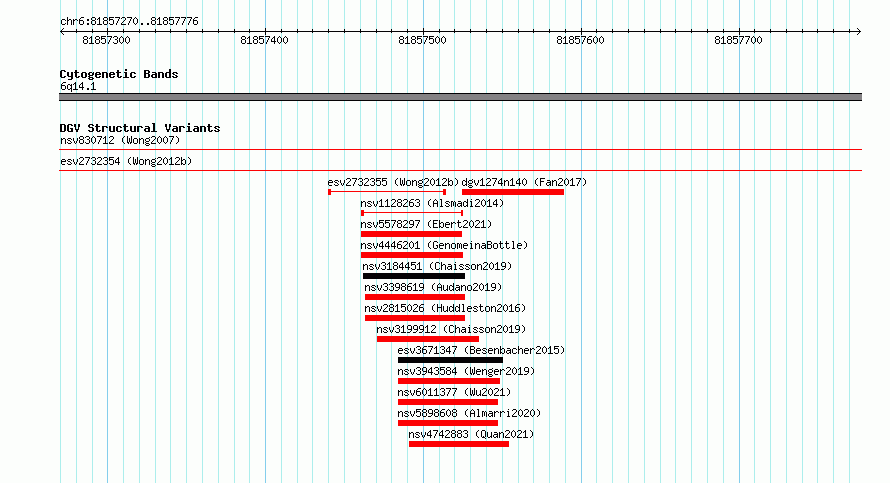Click the red bar under nsv3199912
This screenshot has width=890, height=483.
(428, 339)
